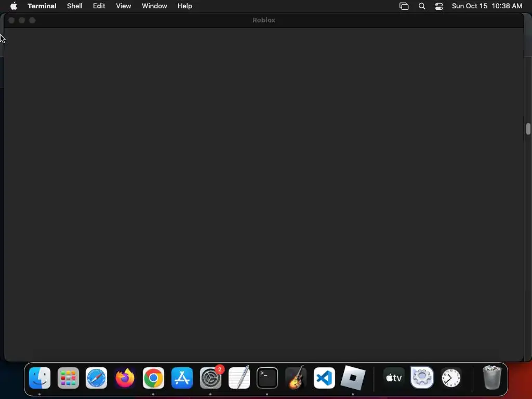The image size is (532, 399).
Task: Click the screen mirroring menu bar icon
Action: [404, 6]
